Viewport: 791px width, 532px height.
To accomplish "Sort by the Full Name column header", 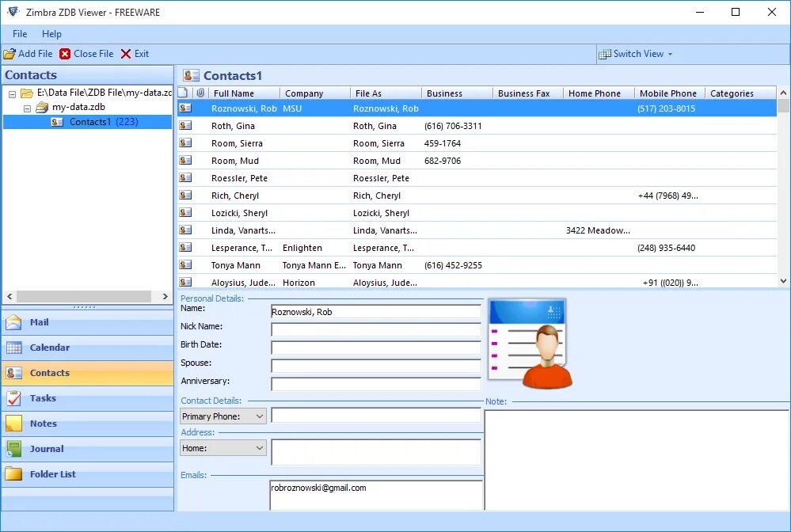I will click(x=244, y=93).
